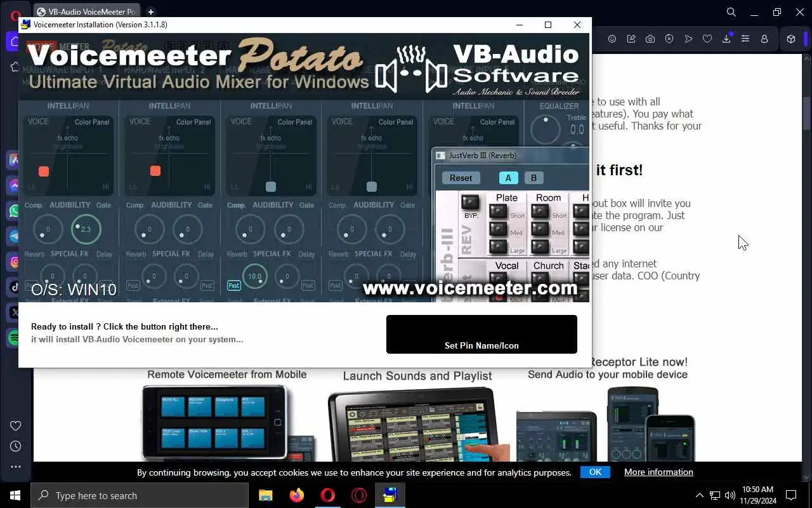Click the Remote Voicemeeter from Mobile image

pyautogui.click(x=227, y=422)
